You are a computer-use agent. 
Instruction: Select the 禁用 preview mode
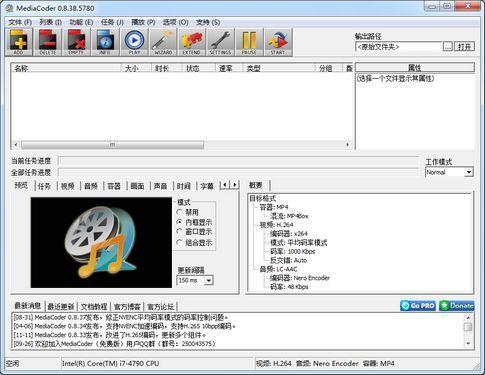pos(188,212)
